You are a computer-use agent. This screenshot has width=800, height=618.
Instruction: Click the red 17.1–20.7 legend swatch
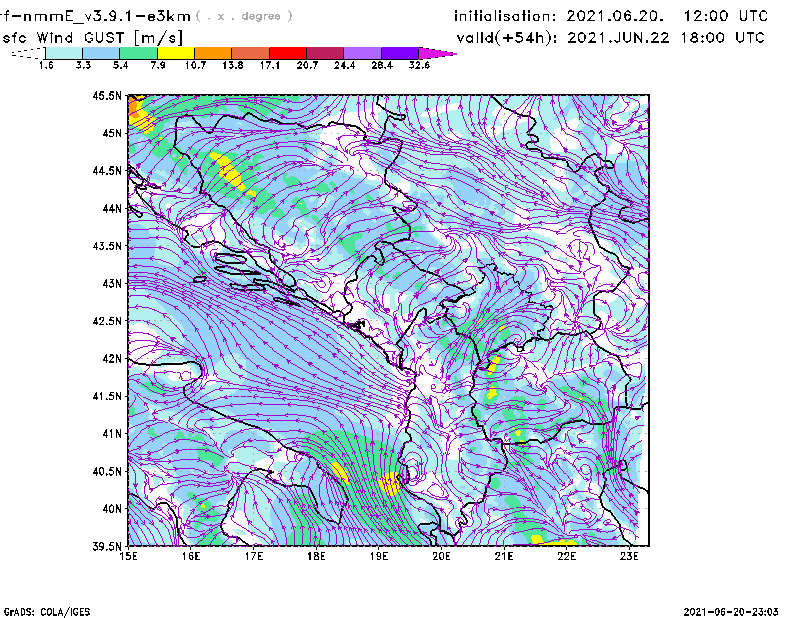coord(288,53)
